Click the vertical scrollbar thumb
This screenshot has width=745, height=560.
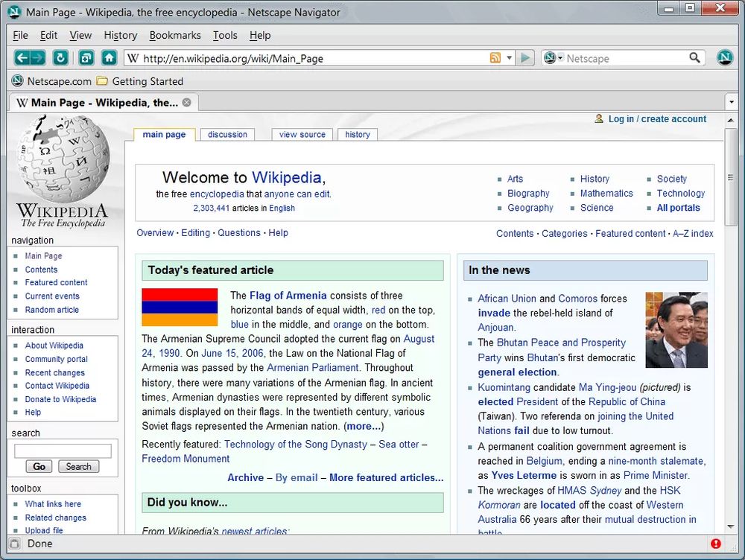coord(730,176)
